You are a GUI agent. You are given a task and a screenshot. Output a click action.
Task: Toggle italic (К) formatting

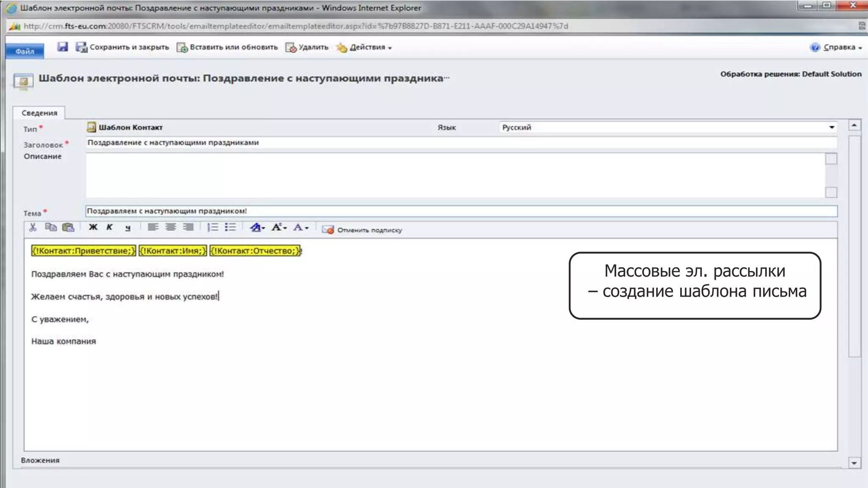110,227
